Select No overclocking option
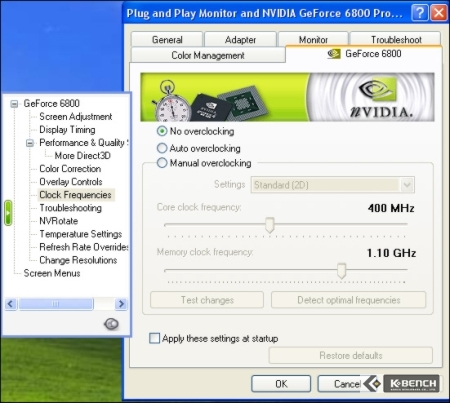This screenshot has height=403, width=450. [162, 131]
